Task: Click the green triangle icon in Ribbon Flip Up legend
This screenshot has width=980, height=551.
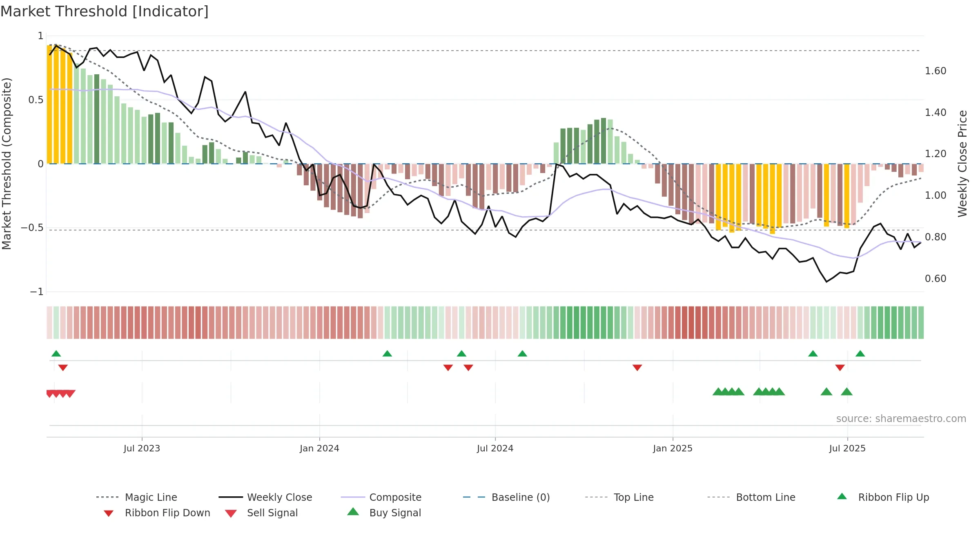Action: point(842,496)
